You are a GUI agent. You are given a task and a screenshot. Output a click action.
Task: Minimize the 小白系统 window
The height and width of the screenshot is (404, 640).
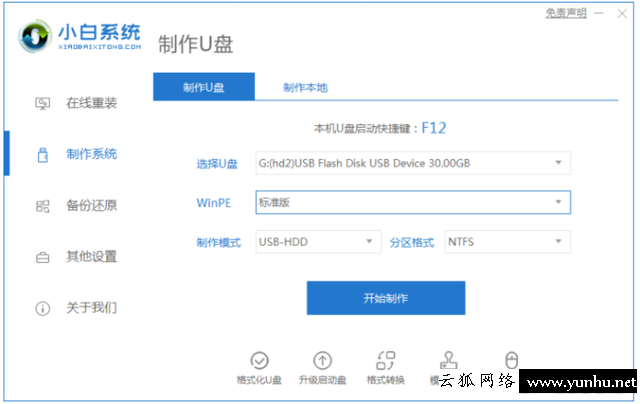pyautogui.click(x=598, y=13)
